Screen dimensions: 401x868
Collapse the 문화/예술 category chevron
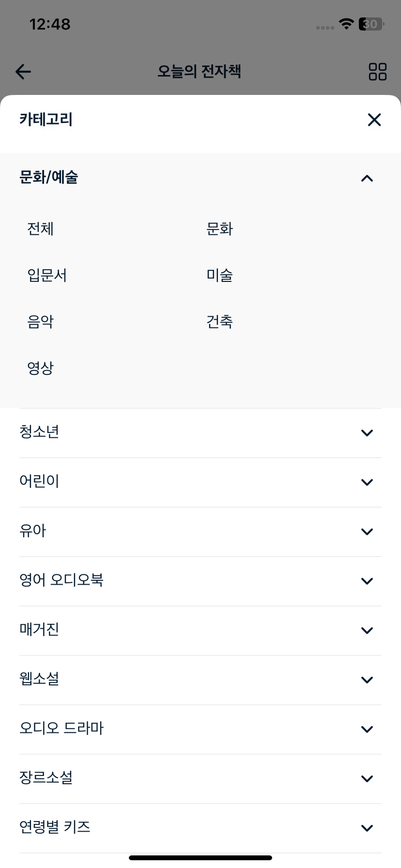coord(367,178)
